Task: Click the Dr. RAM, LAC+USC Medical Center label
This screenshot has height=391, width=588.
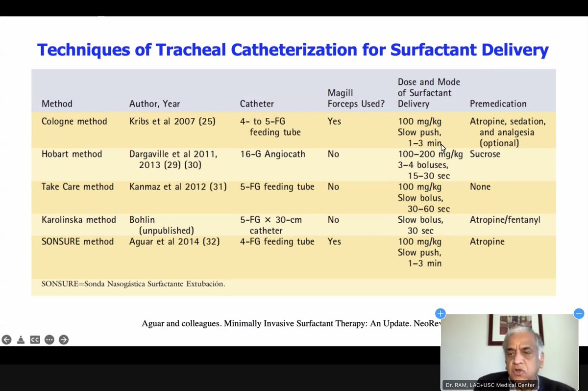Action: 490,385
